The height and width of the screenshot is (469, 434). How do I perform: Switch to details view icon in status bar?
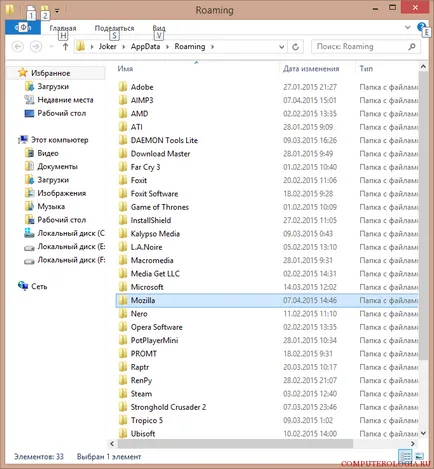[405, 456]
